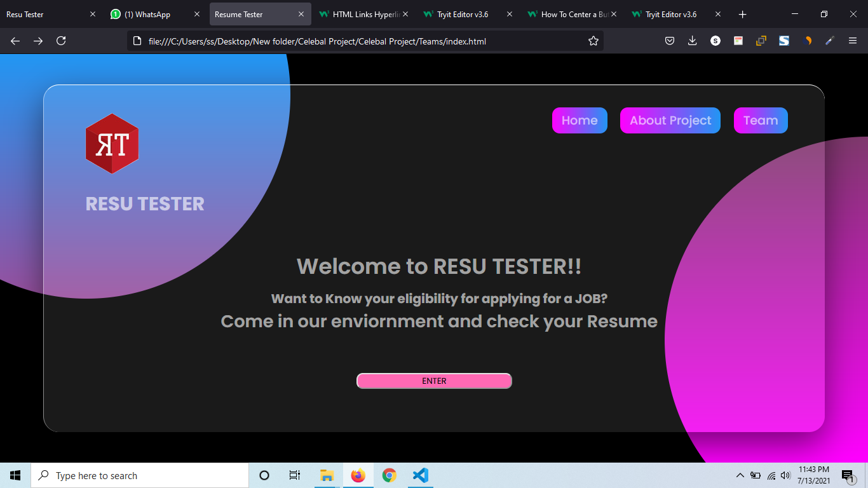Click the red RESU TESTER hexagon logo
This screenshot has height=488, width=868.
click(112, 142)
